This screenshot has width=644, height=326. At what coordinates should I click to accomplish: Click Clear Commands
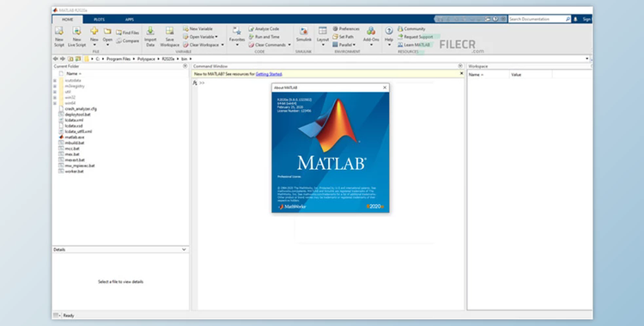click(267, 45)
